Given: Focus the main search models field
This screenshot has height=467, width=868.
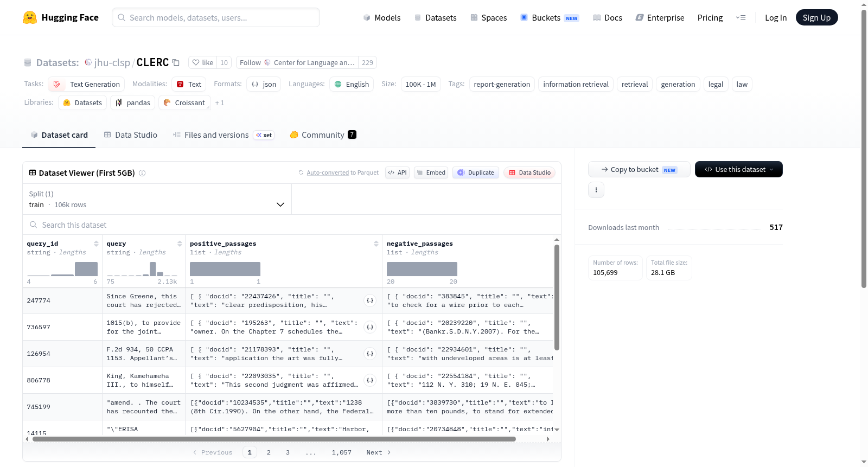Looking at the screenshot, I should click(x=216, y=17).
